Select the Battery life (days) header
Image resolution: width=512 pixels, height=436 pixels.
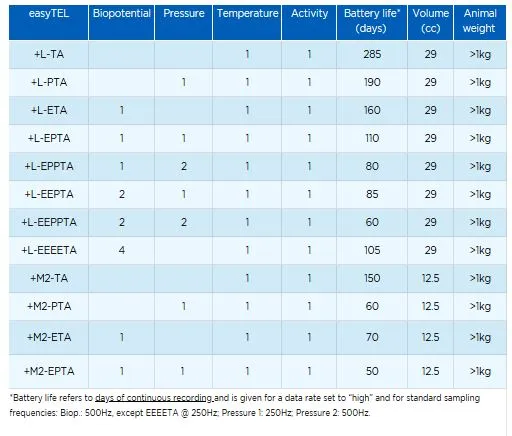(x=372, y=21)
